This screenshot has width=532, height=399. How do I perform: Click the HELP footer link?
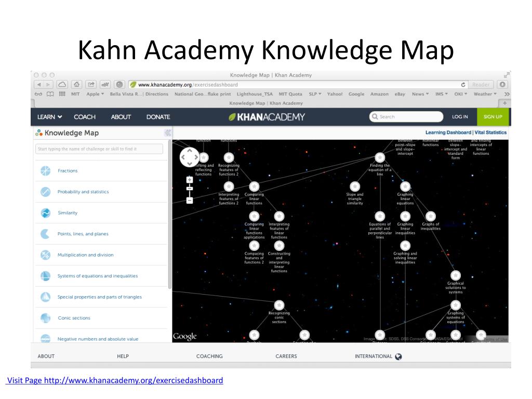[123, 356]
